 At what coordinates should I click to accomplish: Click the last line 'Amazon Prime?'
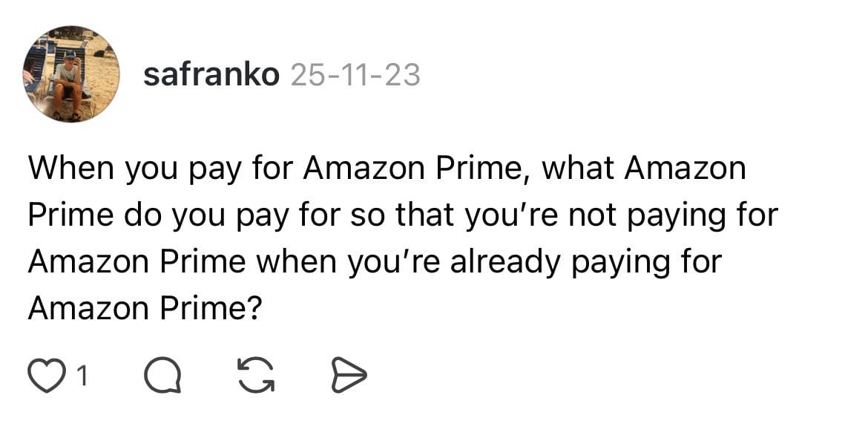click(144, 308)
